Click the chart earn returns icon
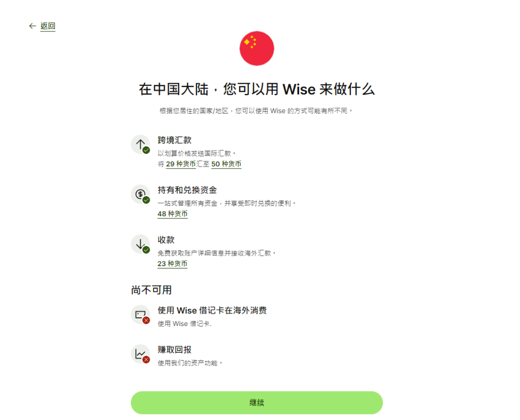 coord(141,354)
